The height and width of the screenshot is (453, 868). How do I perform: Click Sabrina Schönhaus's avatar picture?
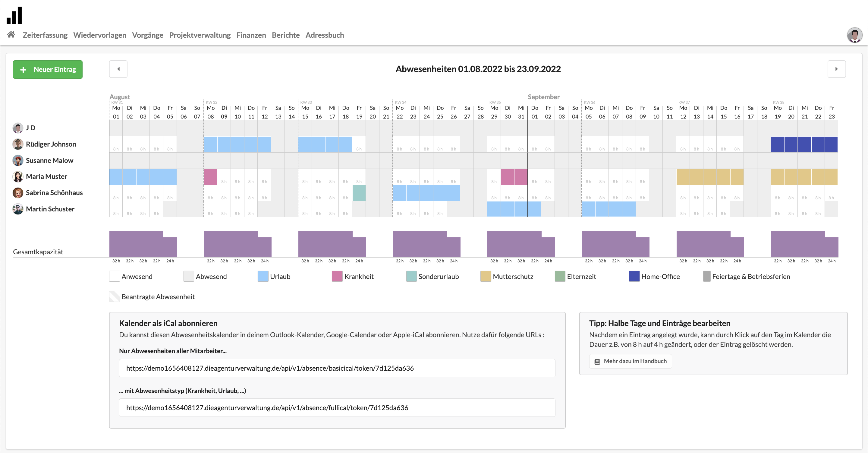[18, 193]
